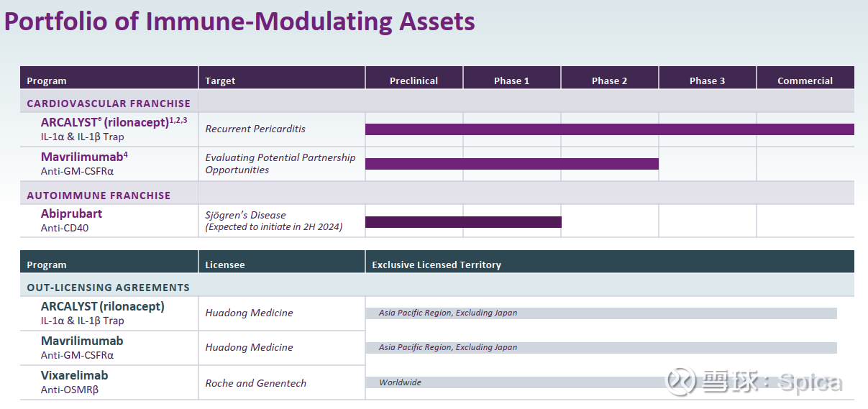Click the Exclusive Licensed Territory column header

[437, 265]
